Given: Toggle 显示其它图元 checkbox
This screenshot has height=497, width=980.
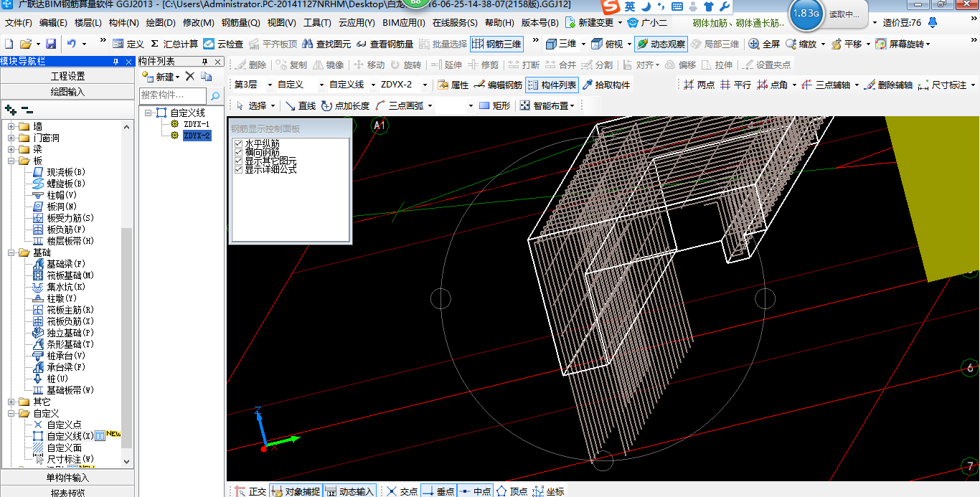Looking at the screenshot, I should pos(239,161).
